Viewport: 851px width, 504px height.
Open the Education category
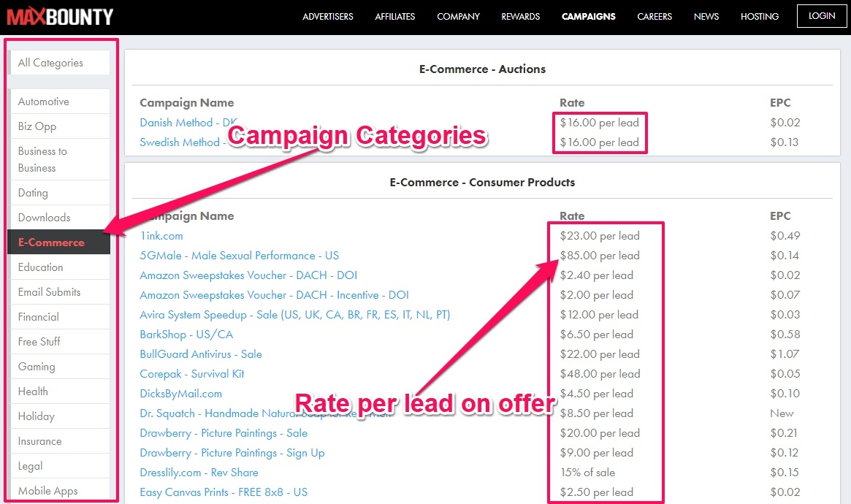point(60,267)
